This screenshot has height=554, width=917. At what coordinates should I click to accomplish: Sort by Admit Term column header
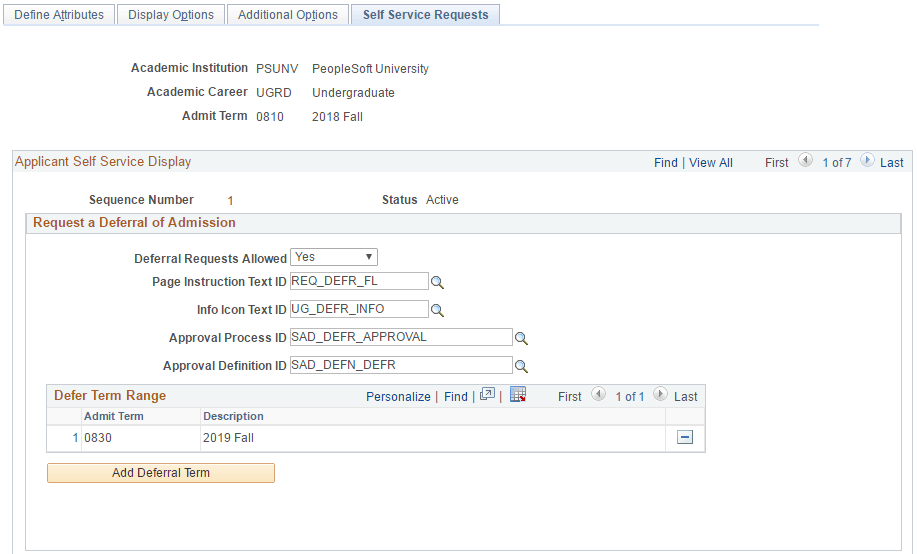113,416
